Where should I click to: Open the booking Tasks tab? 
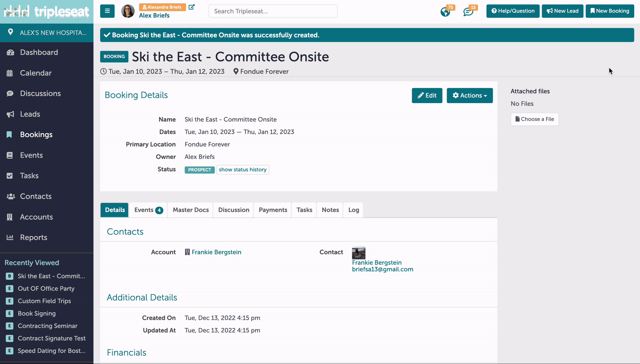[304, 210]
